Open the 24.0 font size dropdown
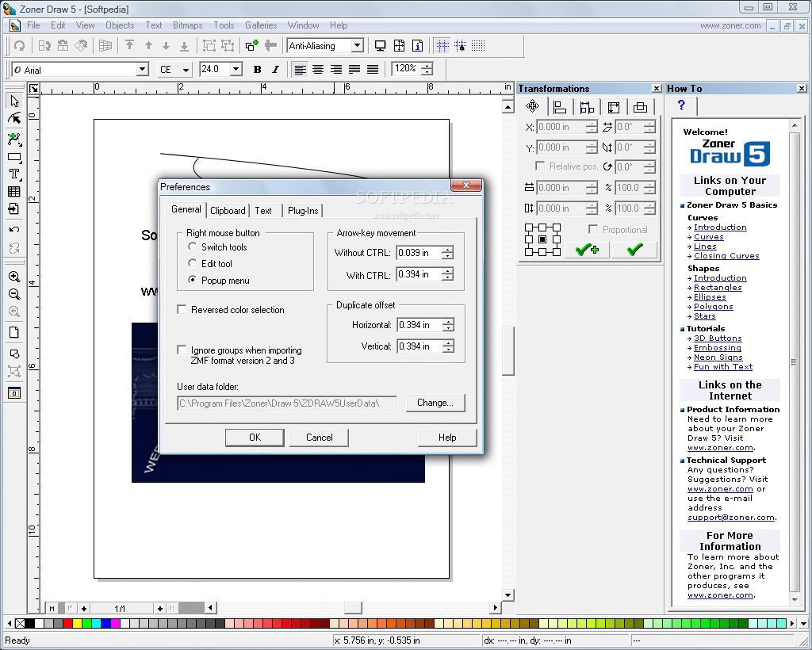 [236, 69]
